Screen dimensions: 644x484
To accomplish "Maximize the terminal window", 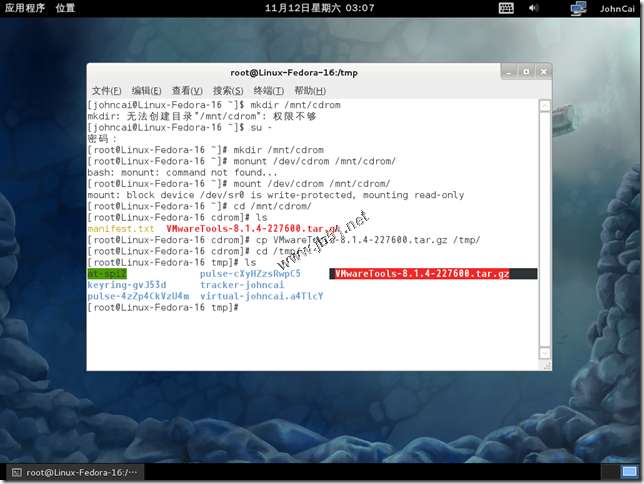I will (526, 72).
